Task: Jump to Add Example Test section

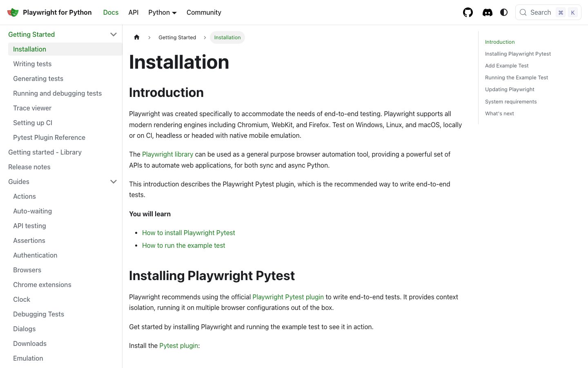Action: pyautogui.click(x=507, y=65)
